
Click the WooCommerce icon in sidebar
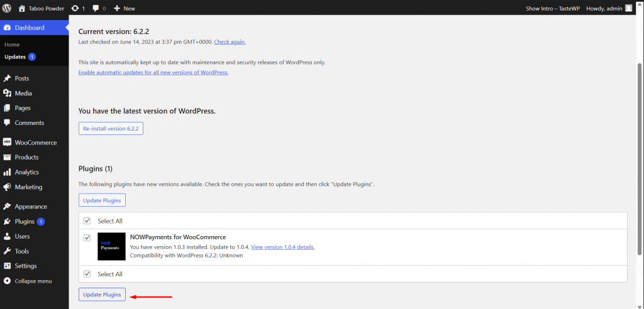click(x=7, y=143)
